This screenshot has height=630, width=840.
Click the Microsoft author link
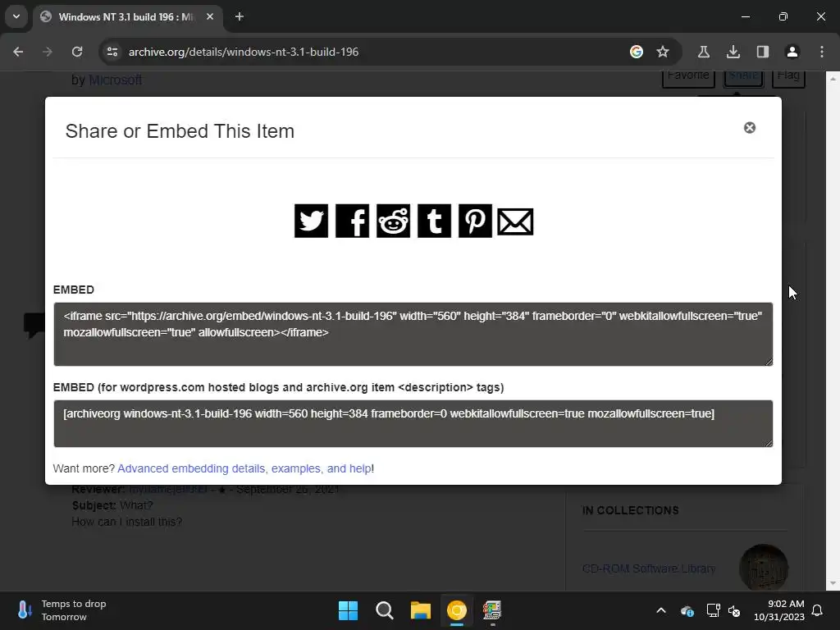(115, 80)
